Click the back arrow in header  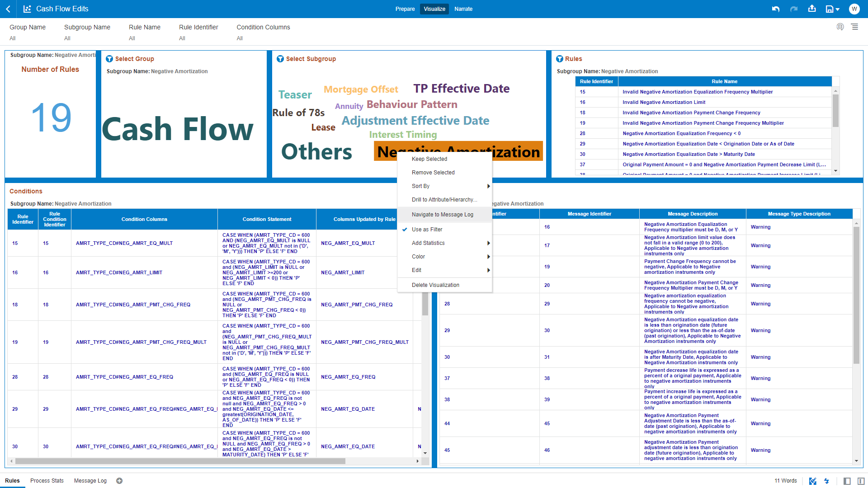[8, 9]
